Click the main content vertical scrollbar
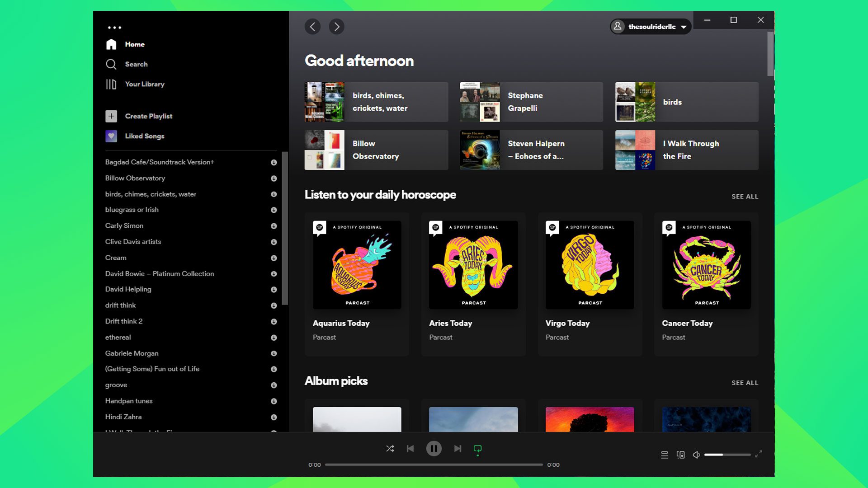Screen dimensions: 868x488 tap(770, 54)
